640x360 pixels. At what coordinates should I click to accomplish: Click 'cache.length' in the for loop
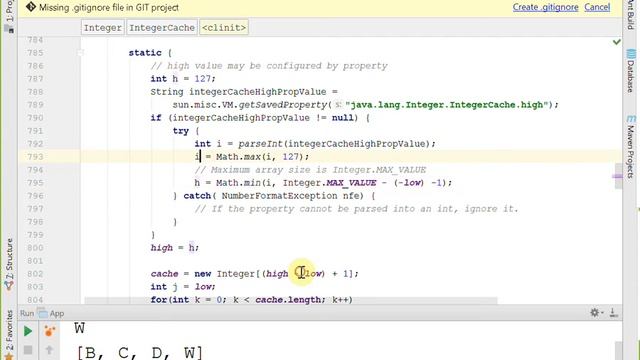pyautogui.click(x=287, y=300)
